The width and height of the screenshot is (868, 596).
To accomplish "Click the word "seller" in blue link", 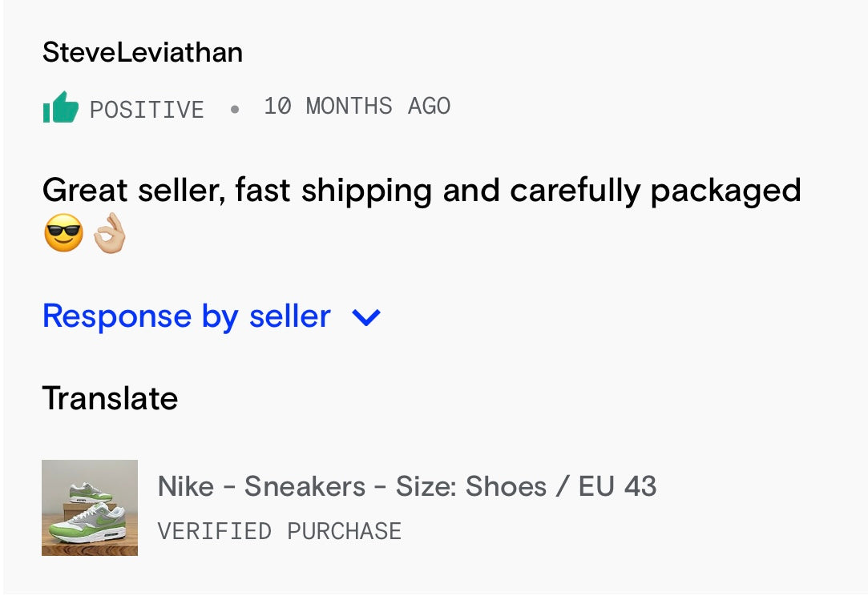I will (289, 316).
